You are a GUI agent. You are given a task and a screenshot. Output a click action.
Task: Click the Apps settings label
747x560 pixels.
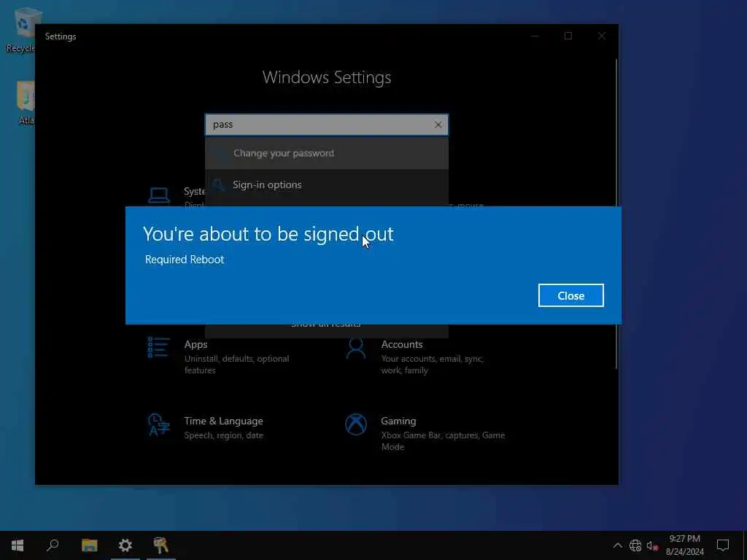196,344
